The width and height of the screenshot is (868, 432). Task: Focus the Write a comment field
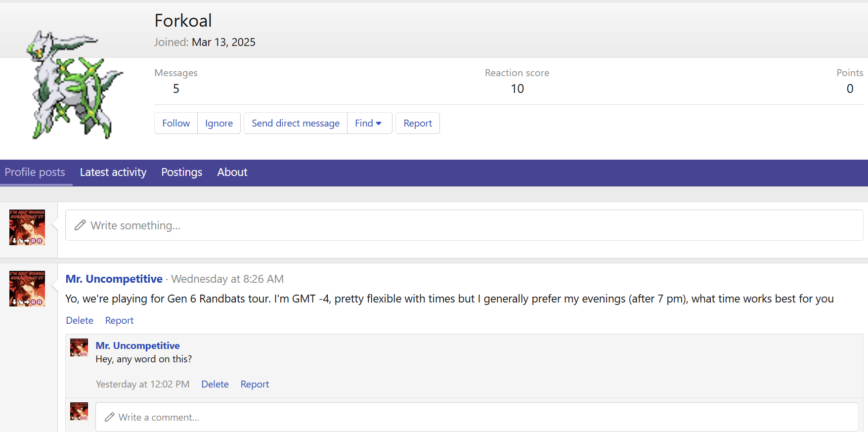[477, 417]
